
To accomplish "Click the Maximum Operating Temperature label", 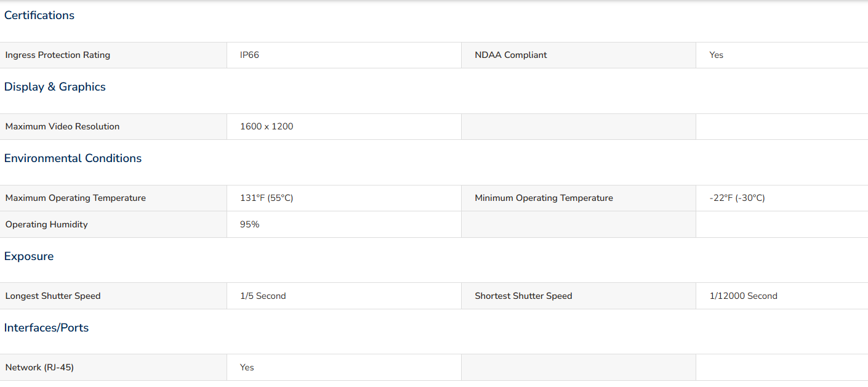I will click(x=76, y=198).
